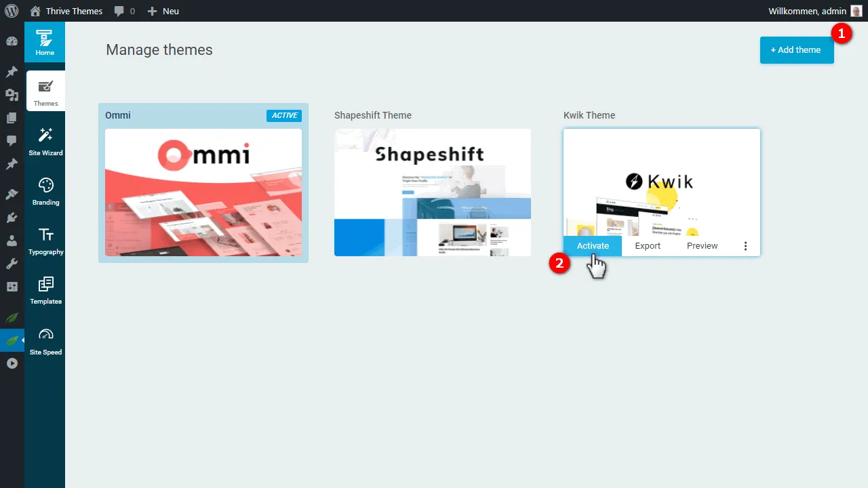Click the + Neu item in admin bar
868x488 pixels.
pos(163,11)
